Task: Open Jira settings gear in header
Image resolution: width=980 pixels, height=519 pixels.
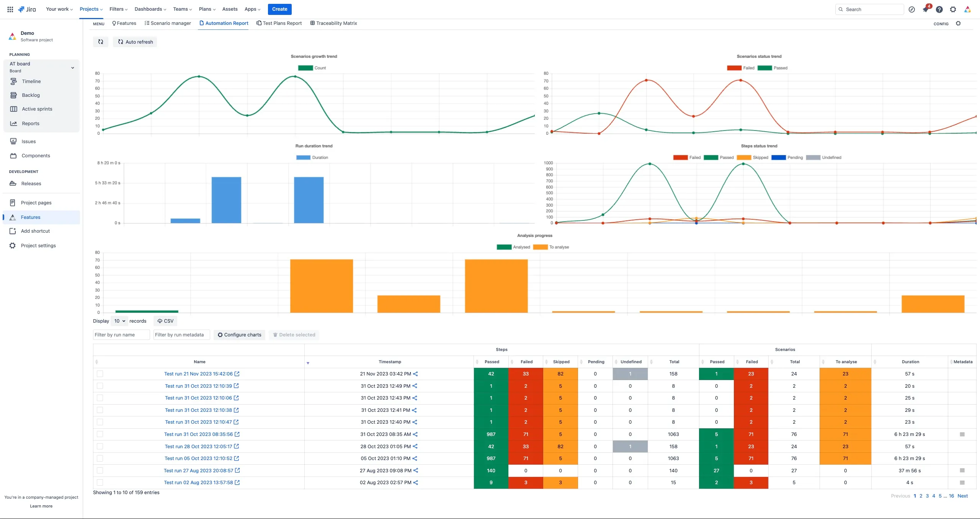Action: click(x=953, y=10)
